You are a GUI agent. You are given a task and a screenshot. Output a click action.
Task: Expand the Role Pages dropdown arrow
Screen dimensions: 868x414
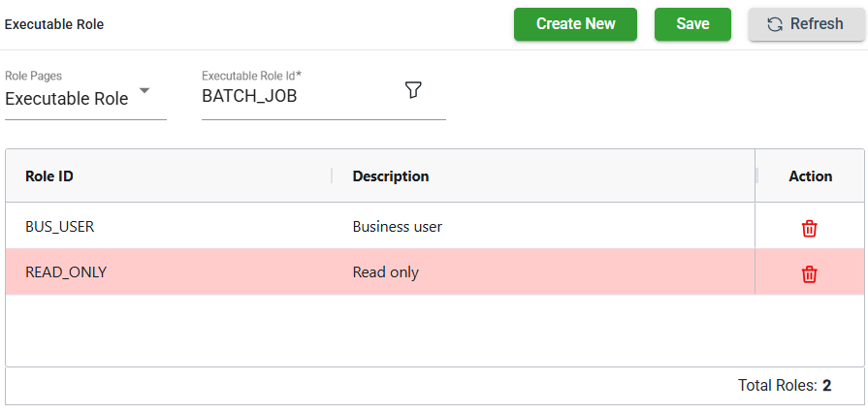(x=145, y=91)
